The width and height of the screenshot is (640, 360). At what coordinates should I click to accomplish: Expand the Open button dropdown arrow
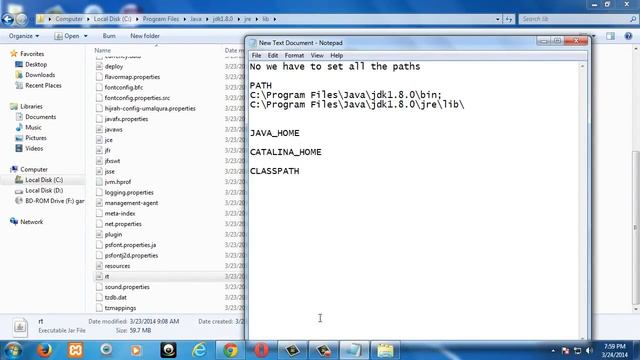tap(85, 36)
